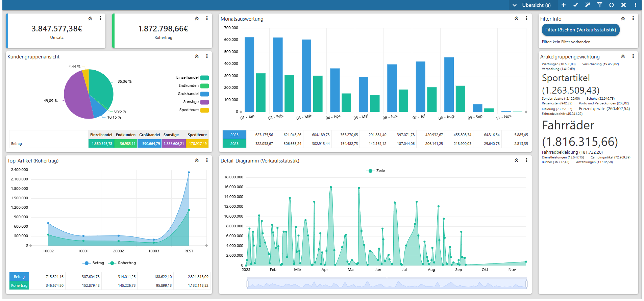This screenshot has height=301, width=644.
Task: Click the table cell 1.360.393,78
Action: (x=102, y=144)
